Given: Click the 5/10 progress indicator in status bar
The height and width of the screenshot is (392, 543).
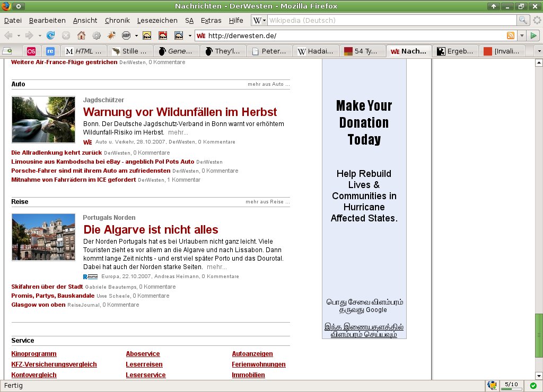Looking at the screenshot, I should [x=512, y=385].
